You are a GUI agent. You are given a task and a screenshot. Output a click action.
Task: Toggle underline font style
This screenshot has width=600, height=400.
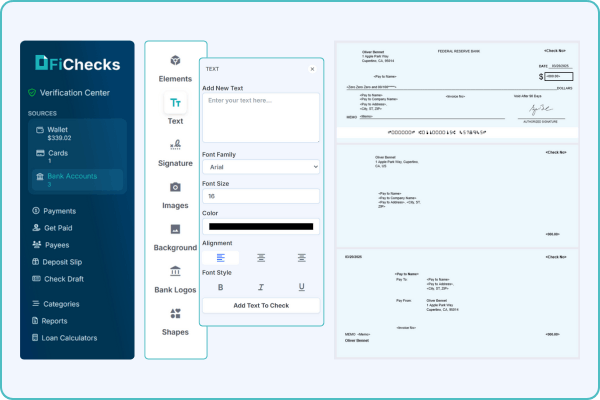301,287
